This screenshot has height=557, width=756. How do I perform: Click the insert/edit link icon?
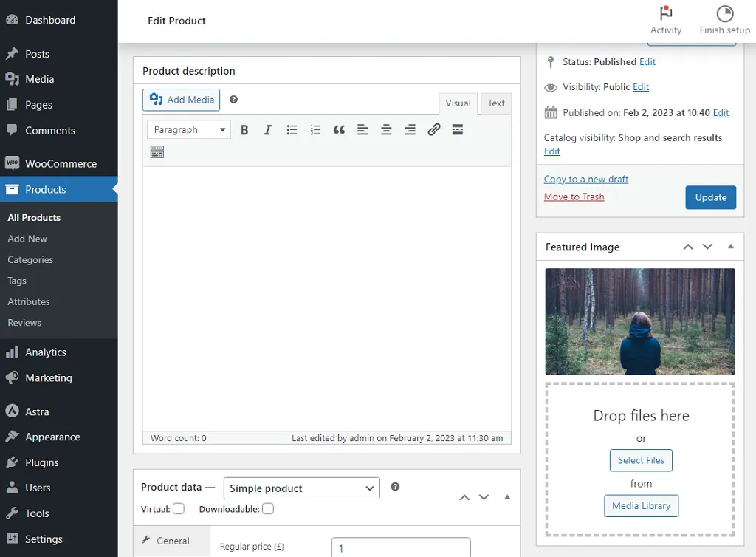point(434,130)
